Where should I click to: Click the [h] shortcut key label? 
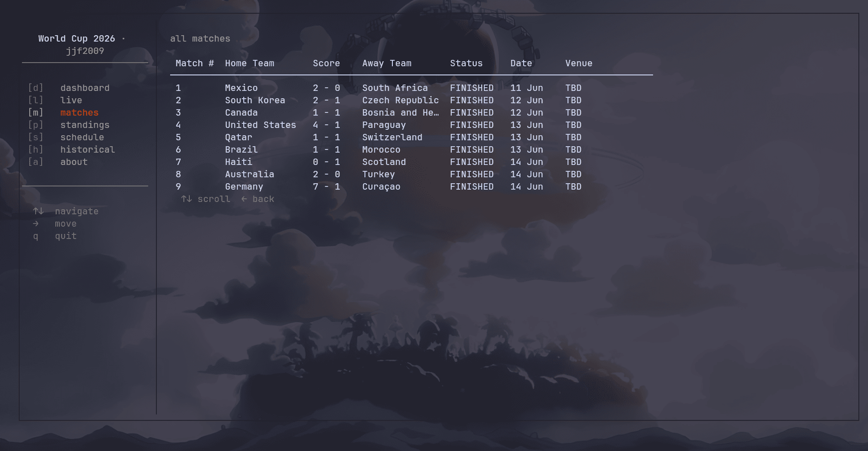tap(36, 149)
